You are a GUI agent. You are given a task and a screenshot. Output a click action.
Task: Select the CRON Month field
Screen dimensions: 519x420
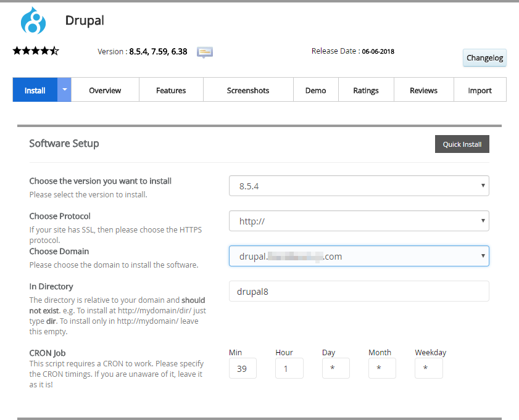[382, 368]
